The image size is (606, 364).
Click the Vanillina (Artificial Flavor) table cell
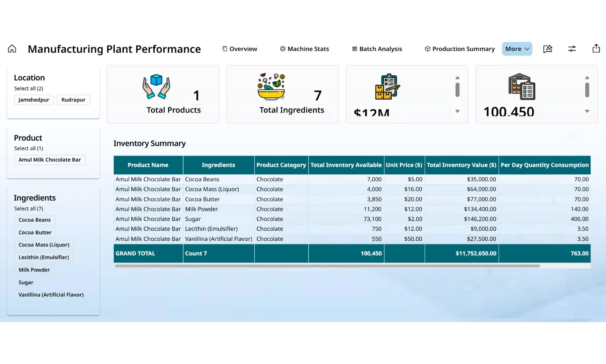pyautogui.click(x=219, y=239)
